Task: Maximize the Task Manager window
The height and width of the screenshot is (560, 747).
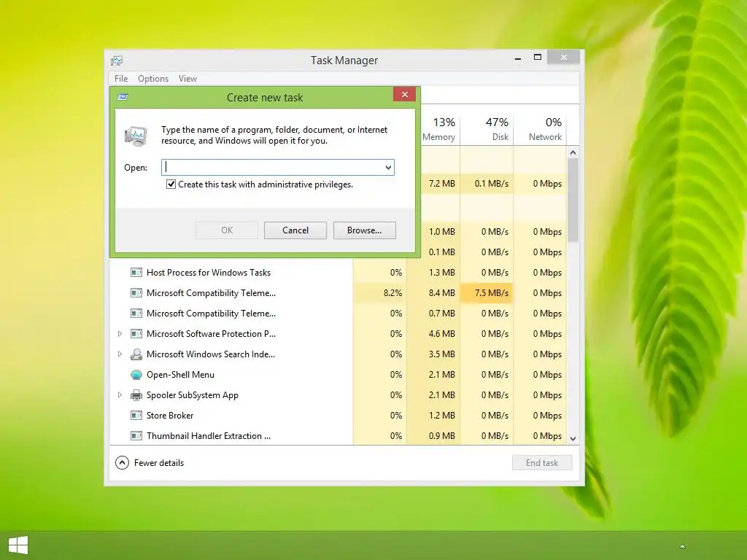Action: tap(538, 58)
